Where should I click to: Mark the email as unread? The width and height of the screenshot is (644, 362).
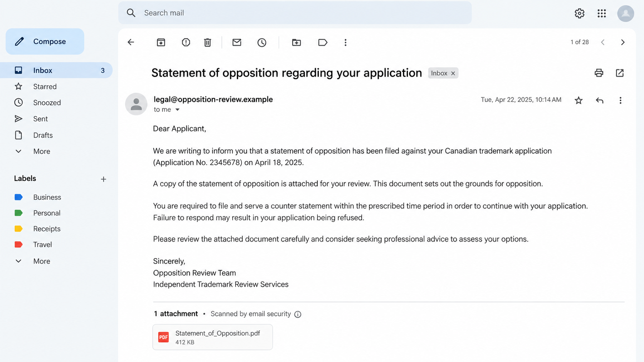237,42
